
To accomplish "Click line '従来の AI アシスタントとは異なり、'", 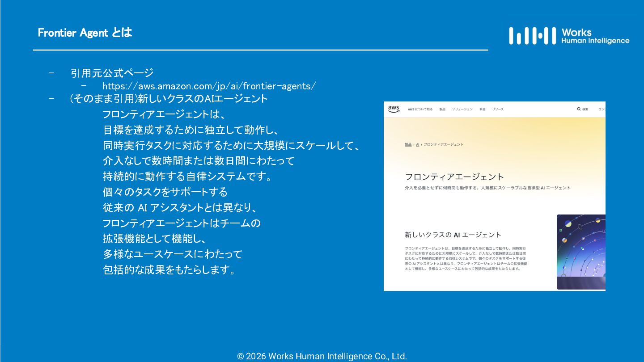I will 179,208.
